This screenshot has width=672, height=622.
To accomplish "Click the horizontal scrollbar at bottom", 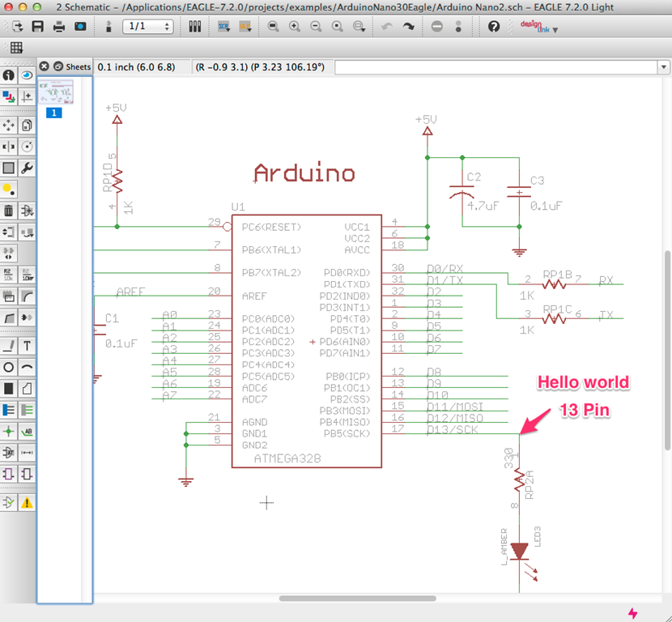I will pos(356,599).
